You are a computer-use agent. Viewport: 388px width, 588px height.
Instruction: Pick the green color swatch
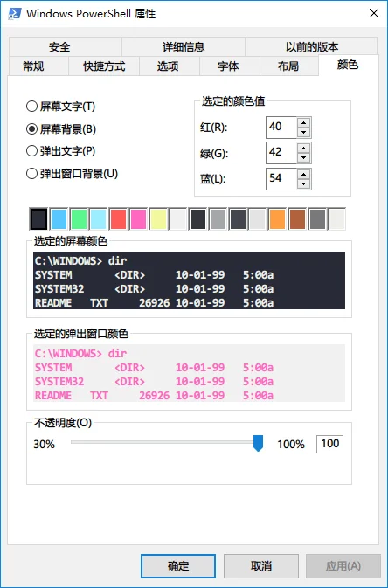click(x=79, y=219)
